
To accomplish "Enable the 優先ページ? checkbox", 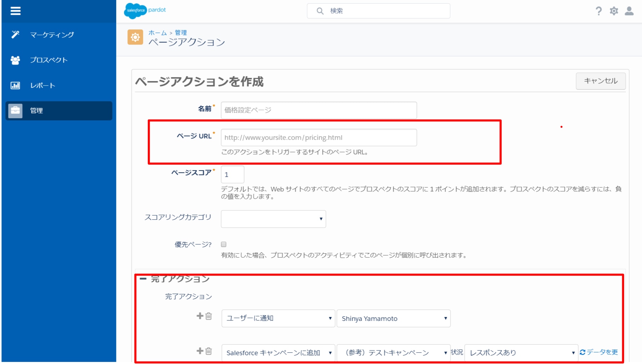I will (224, 244).
